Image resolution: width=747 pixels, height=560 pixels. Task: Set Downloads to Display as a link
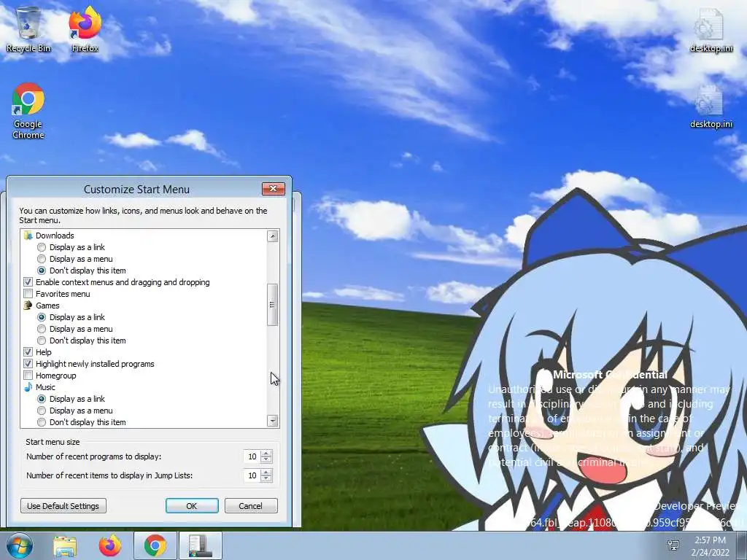point(42,247)
